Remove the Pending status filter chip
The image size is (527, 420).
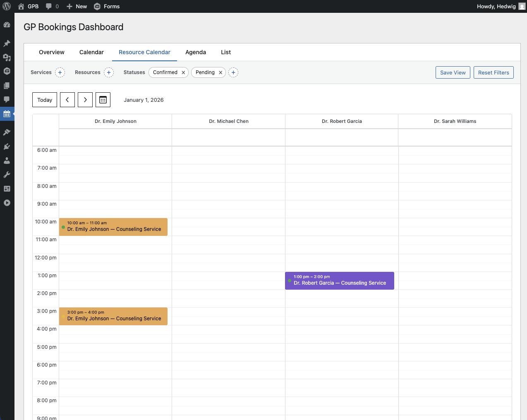pyautogui.click(x=220, y=72)
